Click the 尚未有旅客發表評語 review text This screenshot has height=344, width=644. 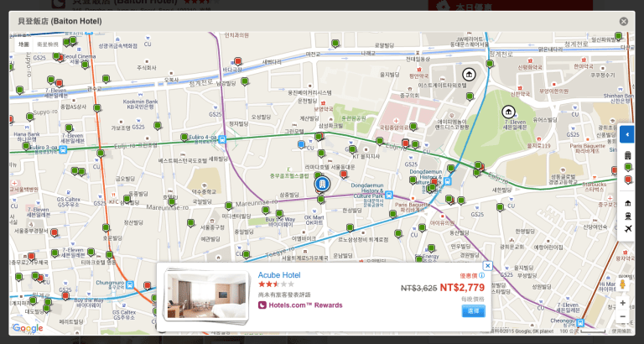click(x=284, y=294)
